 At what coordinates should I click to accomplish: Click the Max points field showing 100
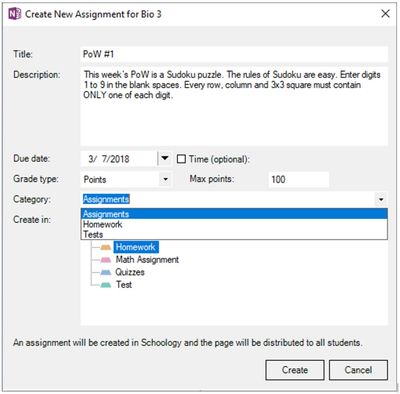pos(299,179)
